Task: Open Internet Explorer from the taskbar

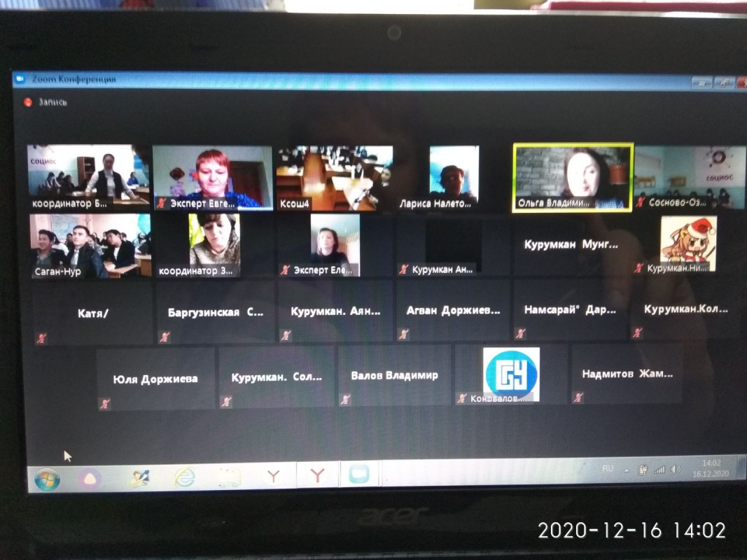Action: (x=185, y=477)
